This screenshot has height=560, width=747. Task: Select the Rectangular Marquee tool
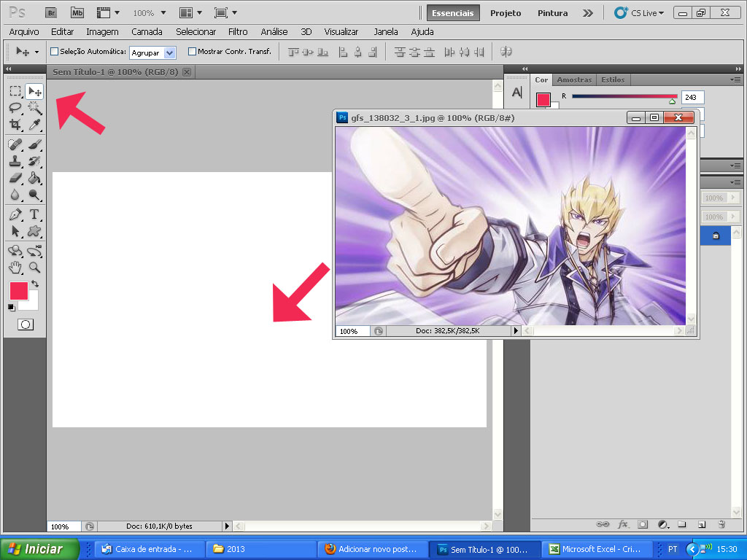(x=15, y=91)
